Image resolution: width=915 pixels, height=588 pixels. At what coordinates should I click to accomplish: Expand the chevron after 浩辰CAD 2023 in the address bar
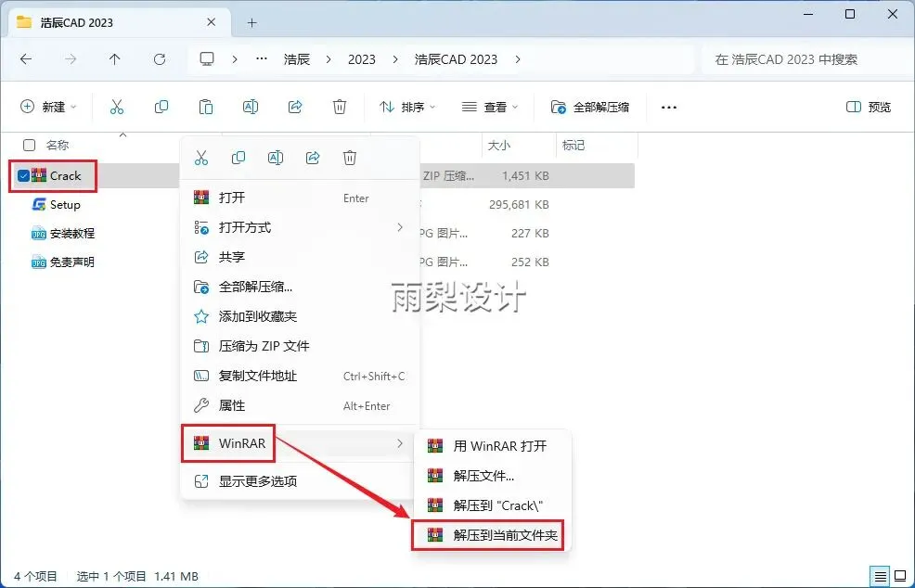pyautogui.click(x=518, y=59)
